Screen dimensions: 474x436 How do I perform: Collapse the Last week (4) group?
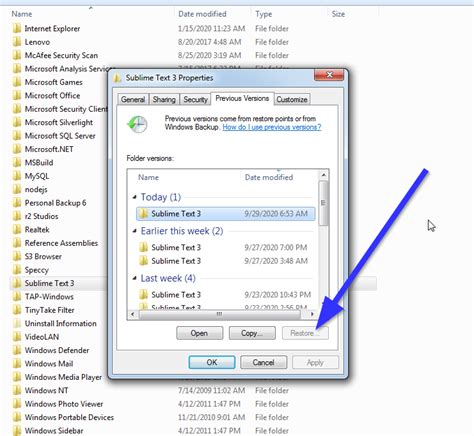[x=134, y=278]
